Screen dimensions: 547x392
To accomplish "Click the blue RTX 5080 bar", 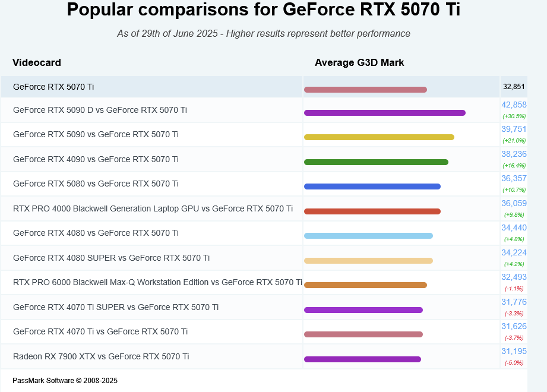I will tap(372, 186).
